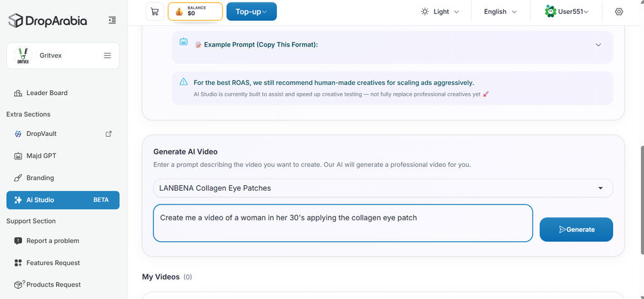Click the User551 avatar icon
The width and height of the screenshot is (644, 299).
(550, 11)
